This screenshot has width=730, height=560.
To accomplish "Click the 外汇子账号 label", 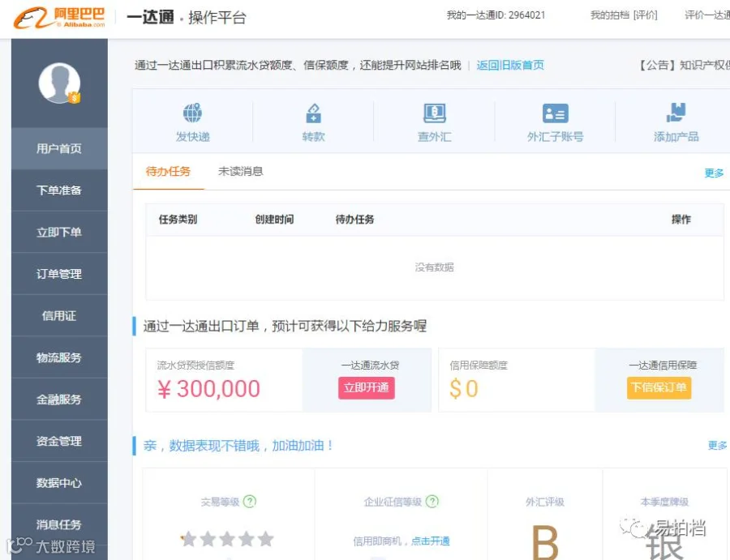I will tap(556, 137).
